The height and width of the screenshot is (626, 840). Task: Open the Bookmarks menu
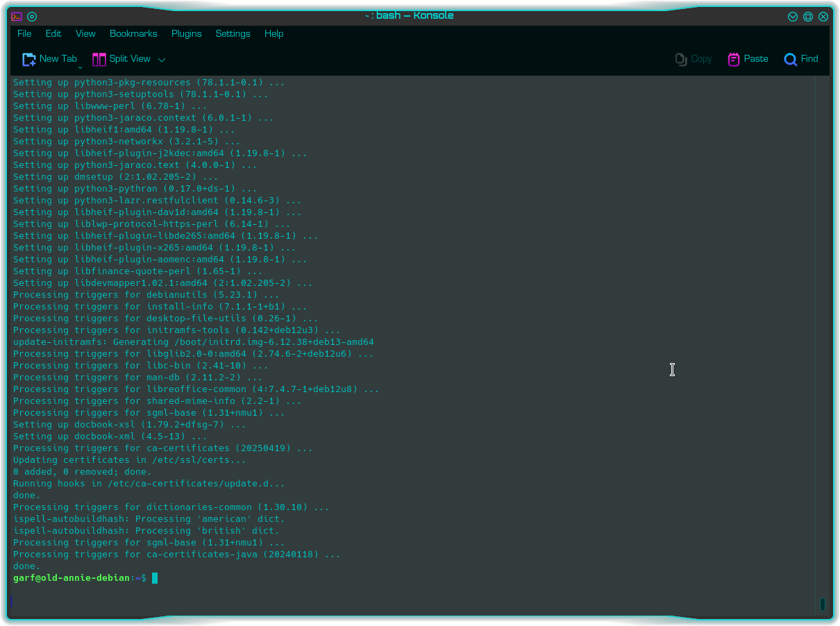(x=133, y=33)
